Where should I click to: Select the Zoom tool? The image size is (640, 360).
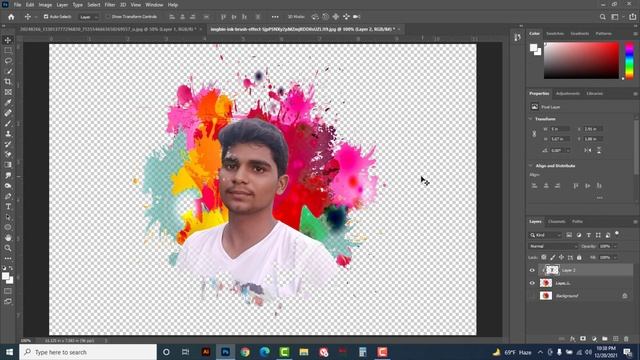click(8, 248)
